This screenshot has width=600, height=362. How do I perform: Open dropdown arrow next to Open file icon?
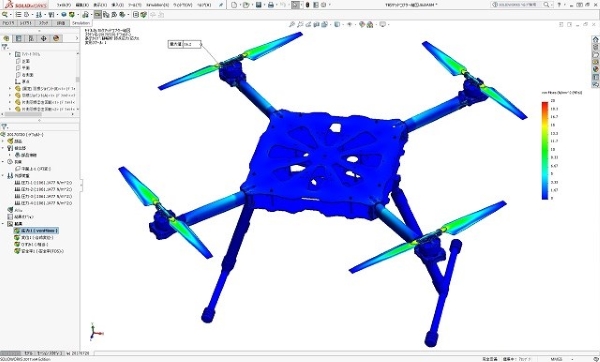pyautogui.click(x=253, y=5)
